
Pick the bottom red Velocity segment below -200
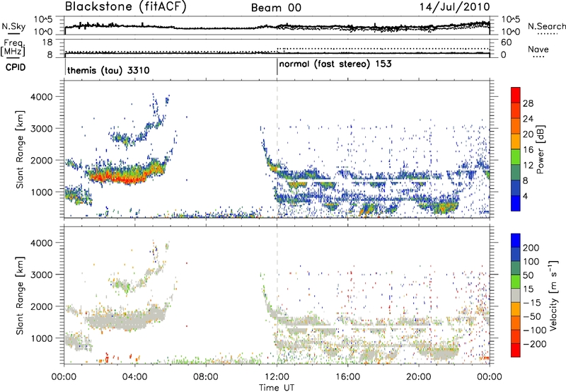coord(516,350)
